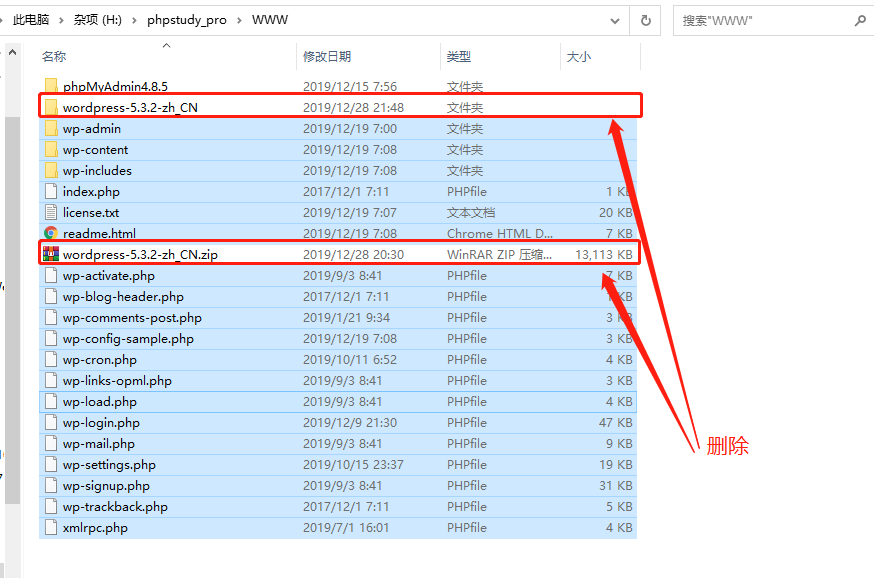Click the wp-trackback.php file icon
Screen dimensions: 874x578
point(51,506)
